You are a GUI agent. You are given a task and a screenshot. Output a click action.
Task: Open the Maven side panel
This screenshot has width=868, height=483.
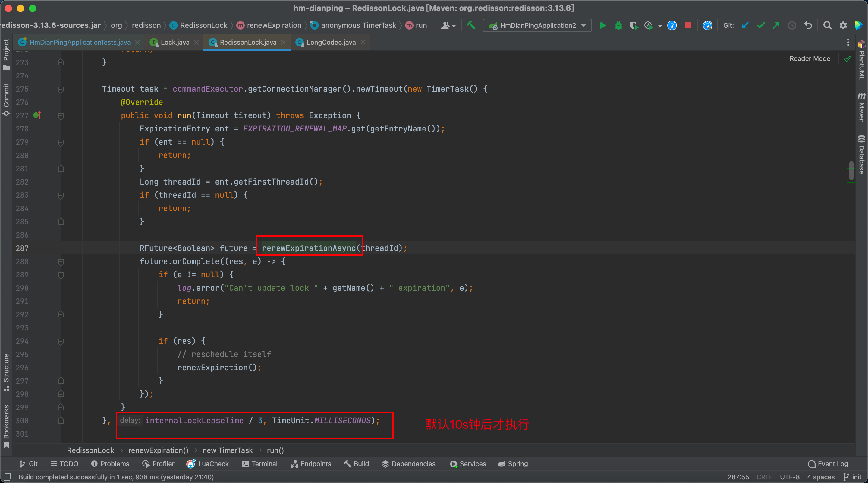pyautogui.click(x=862, y=107)
